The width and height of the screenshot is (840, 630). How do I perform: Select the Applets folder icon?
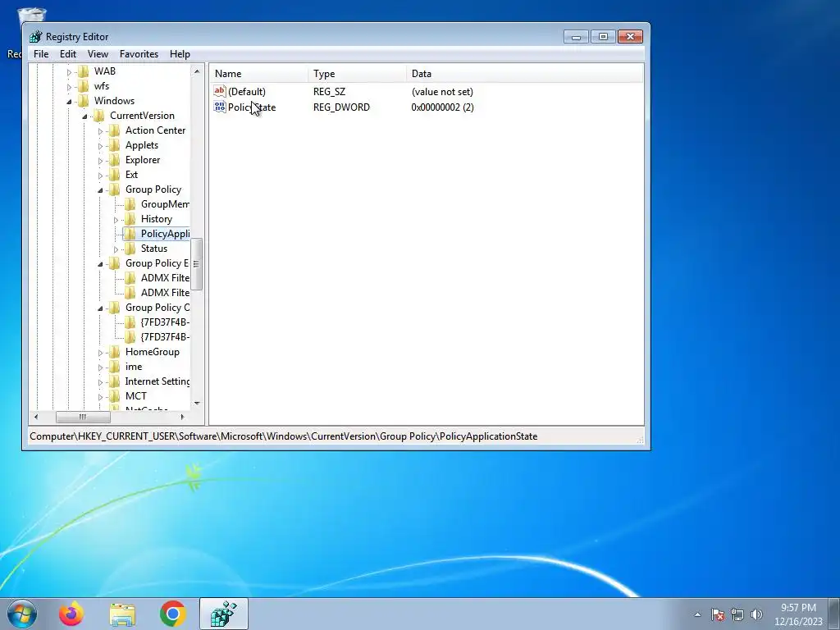(x=114, y=145)
